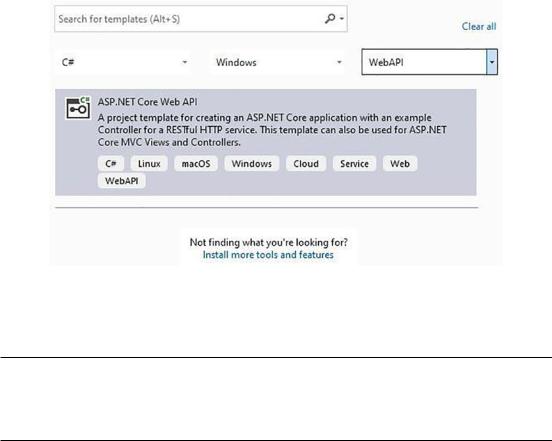This screenshot has width=552, height=441.
Task: Click the Service tag
Action: coord(354,164)
